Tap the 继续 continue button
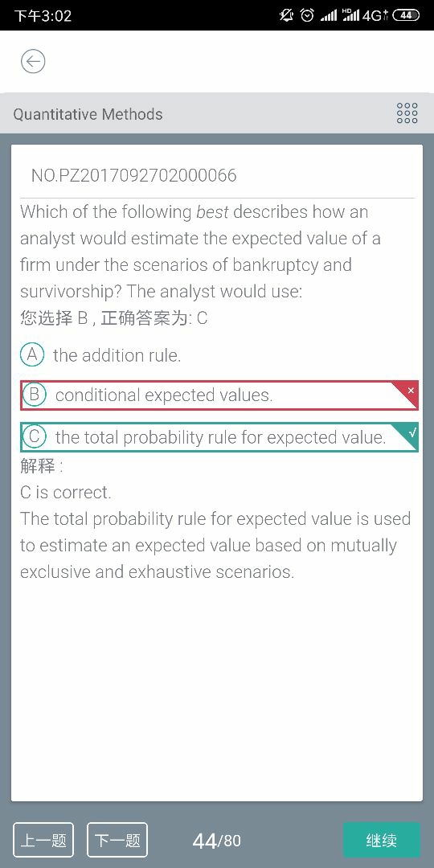This screenshot has width=434, height=868. (x=382, y=840)
